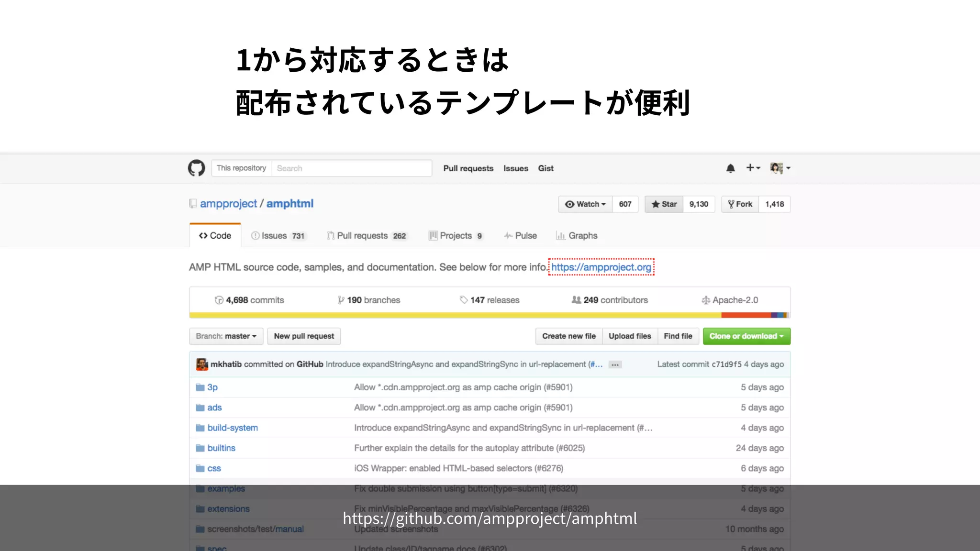Image resolution: width=980 pixels, height=551 pixels.
Task: Click the commits history icon
Action: [219, 300]
